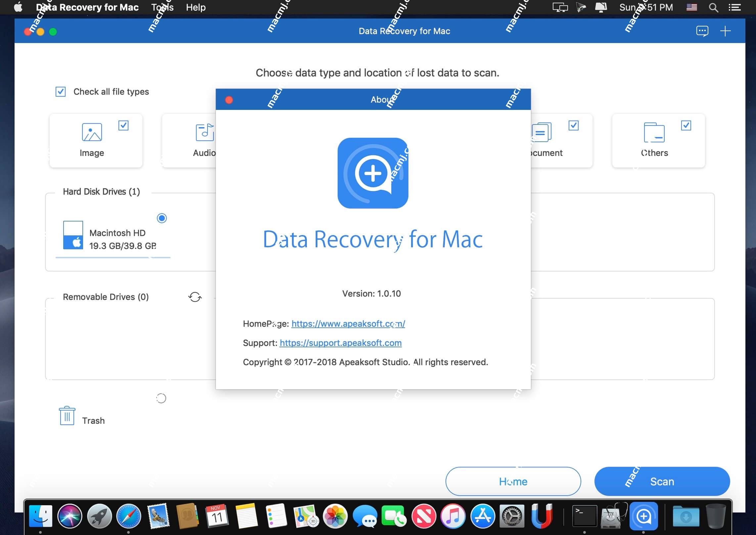The width and height of the screenshot is (756, 535).
Task: Open the feedback chat bubble icon
Action: 702,31
